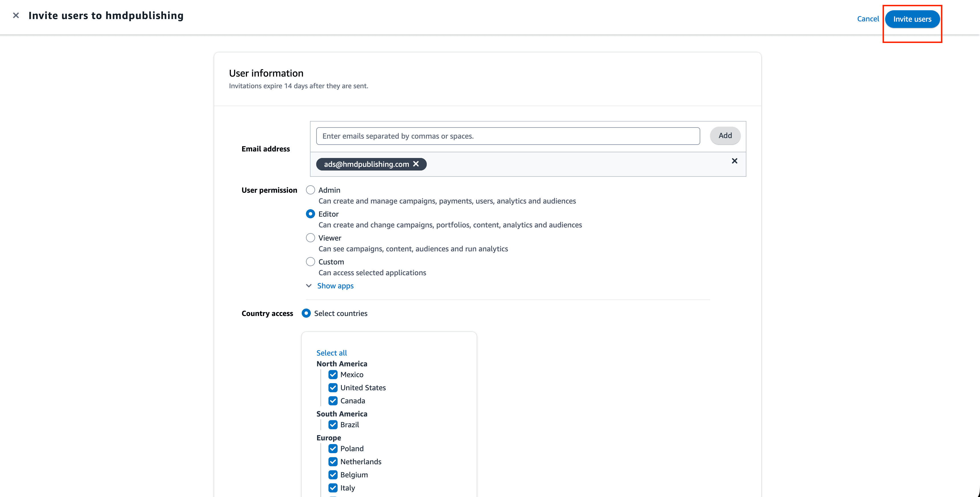The height and width of the screenshot is (497, 980).
Task: Remove the ads@hmdpublishing.com email chip
Action: [416, 164]
